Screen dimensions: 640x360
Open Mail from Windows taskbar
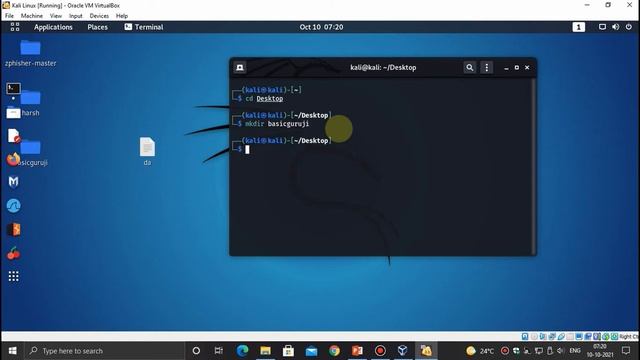(x=311, y=351)
